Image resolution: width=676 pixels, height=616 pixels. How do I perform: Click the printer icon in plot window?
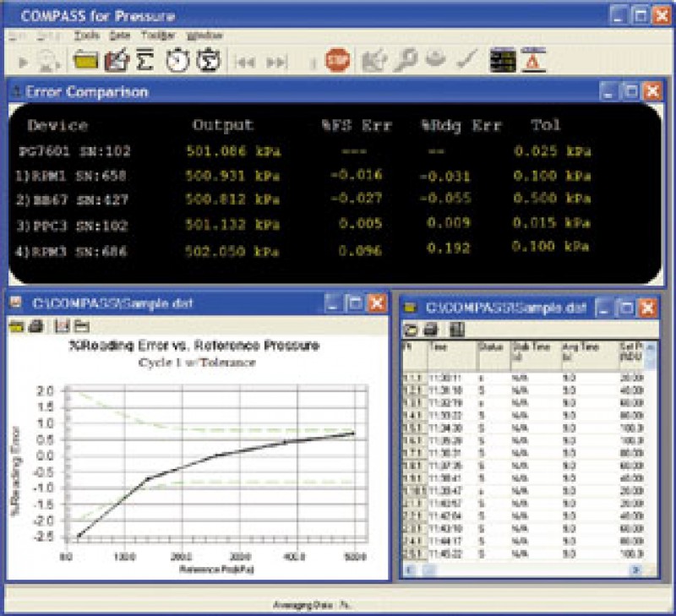[35, 325]
